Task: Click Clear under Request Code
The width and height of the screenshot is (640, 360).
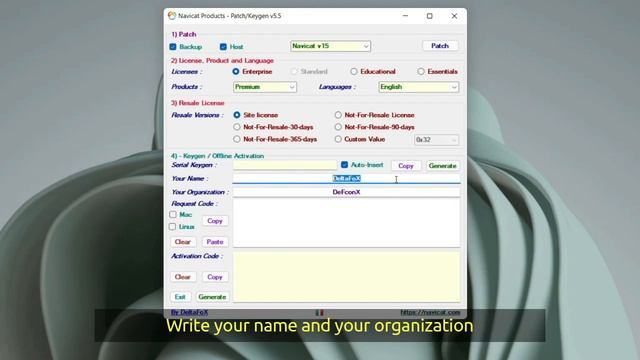Action: click(182, 242)
